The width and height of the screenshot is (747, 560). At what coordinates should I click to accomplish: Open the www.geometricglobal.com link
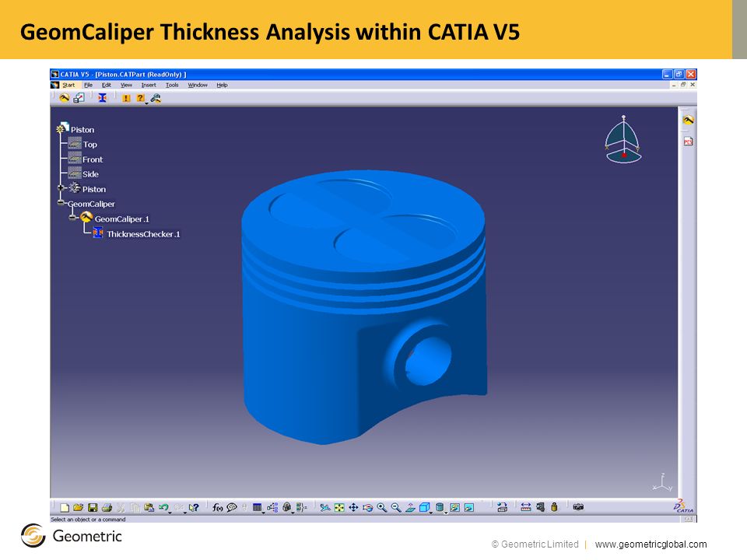(x=651, y=544)
